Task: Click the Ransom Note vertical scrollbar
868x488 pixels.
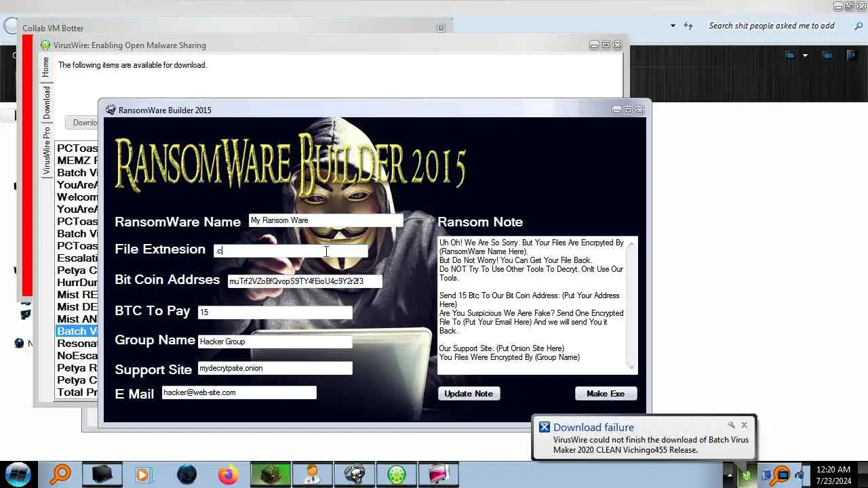Action: click(632, 305)
